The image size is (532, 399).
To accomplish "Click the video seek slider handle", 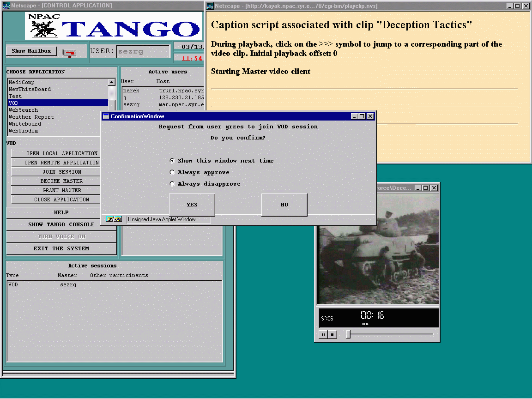I will click(x=348, y=334).
